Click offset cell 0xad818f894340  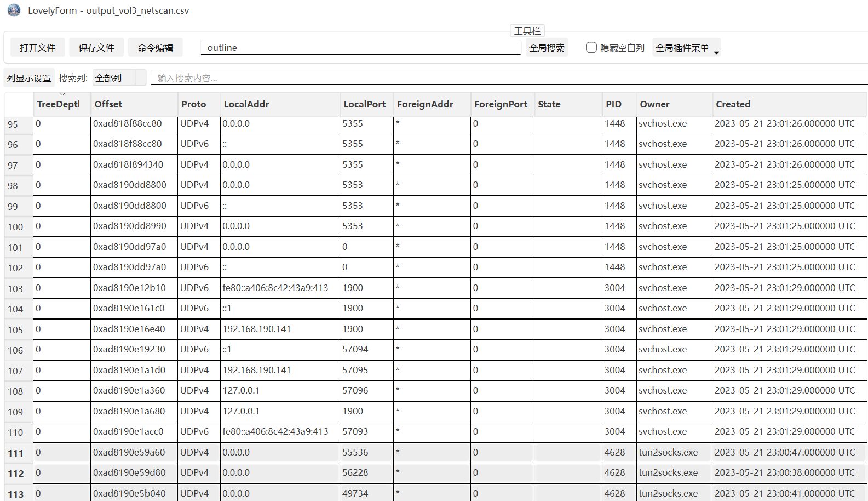pos(134,164)
